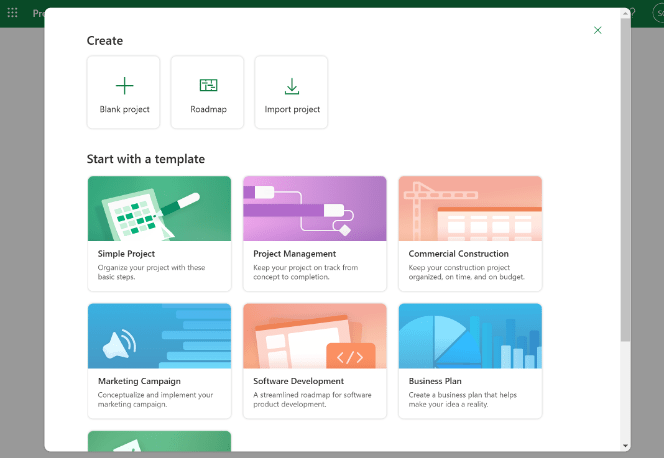
Task: Open the app launcher waffle icon
Action: [x=13, y=13]
